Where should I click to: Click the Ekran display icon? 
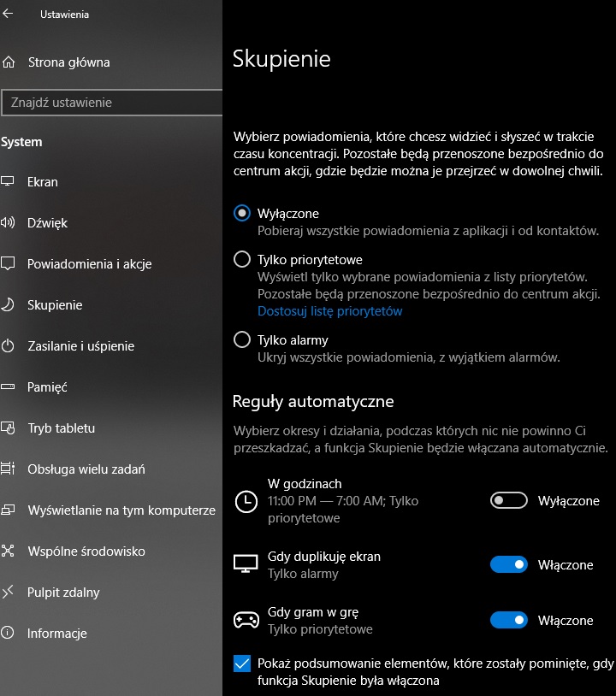pyautogui.click(x=8, y=182)
